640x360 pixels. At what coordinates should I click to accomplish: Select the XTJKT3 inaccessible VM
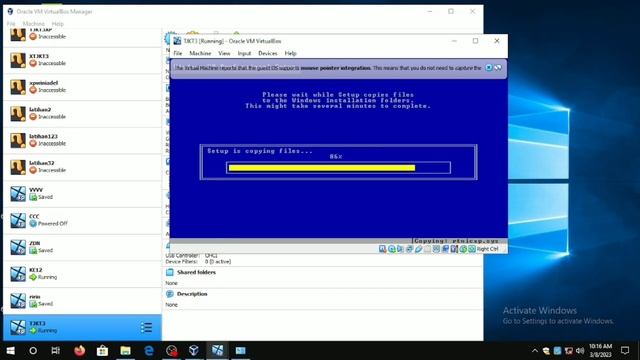(82, 60)
